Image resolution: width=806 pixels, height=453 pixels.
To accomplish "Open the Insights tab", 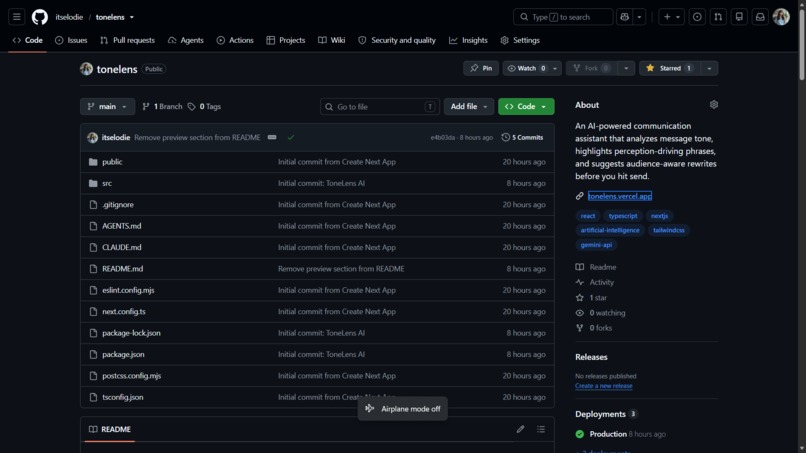I will coord(468,40).
